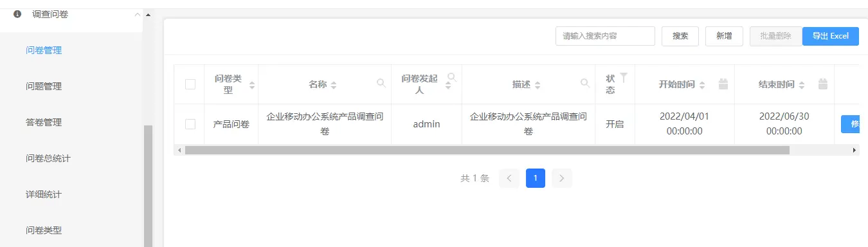Sort by 描述 column arrows

(538, 85)
